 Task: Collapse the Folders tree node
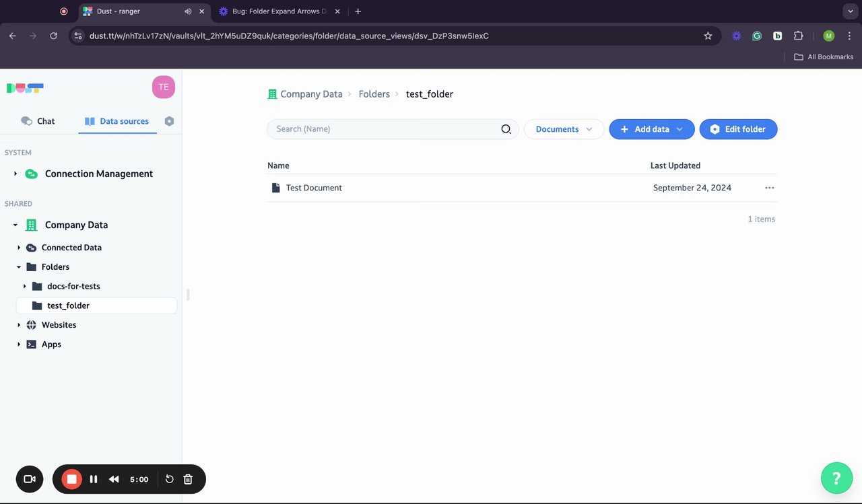pos(19,267)
